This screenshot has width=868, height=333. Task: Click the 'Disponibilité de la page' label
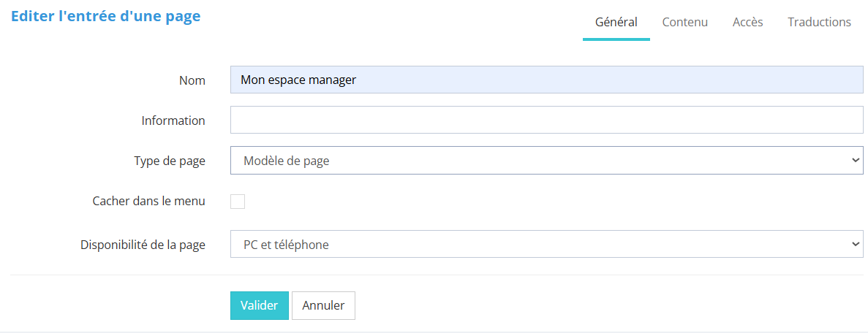tap(143, 245)
